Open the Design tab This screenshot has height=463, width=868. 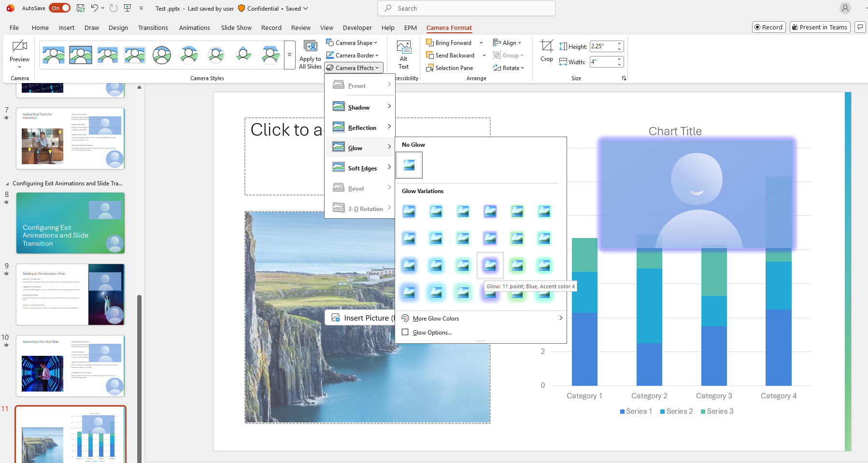click(118, 28)
